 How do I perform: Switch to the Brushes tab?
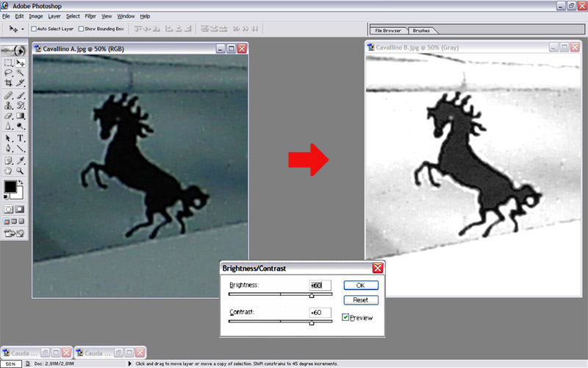[421, 31]
